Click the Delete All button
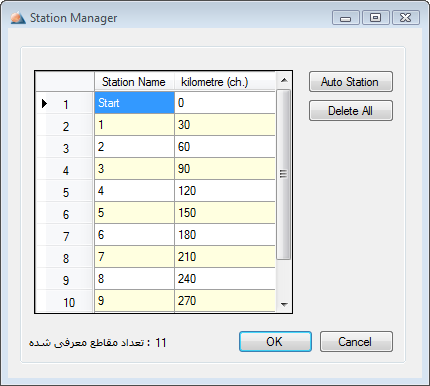The image size is (430, 386). [x=351, y=111]
